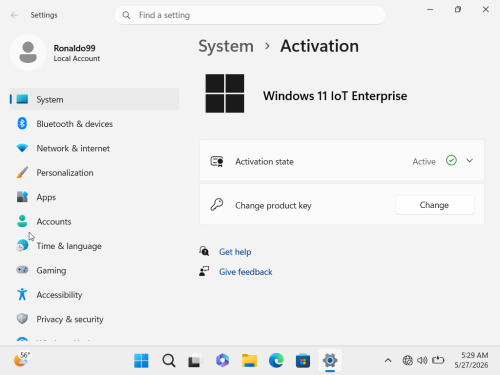This screenshot has height=375, width=500.
Task: Click the System breadcrumb link
Action: click(226, 46)
